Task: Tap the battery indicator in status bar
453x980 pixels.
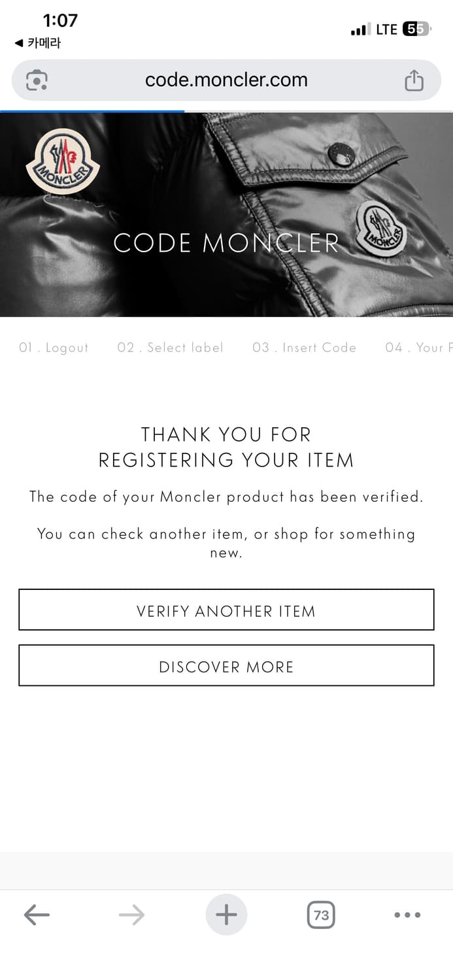Action: (415, 29)
